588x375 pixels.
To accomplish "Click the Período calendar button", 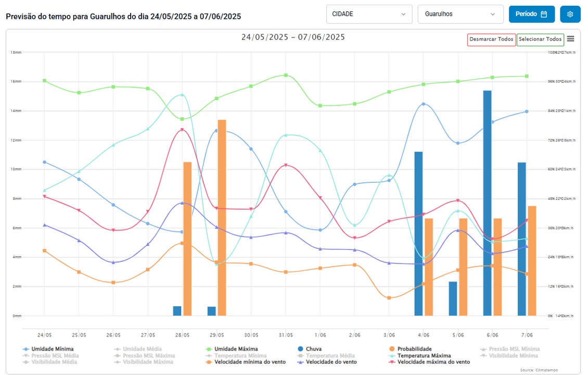I will tap(531, 14).
